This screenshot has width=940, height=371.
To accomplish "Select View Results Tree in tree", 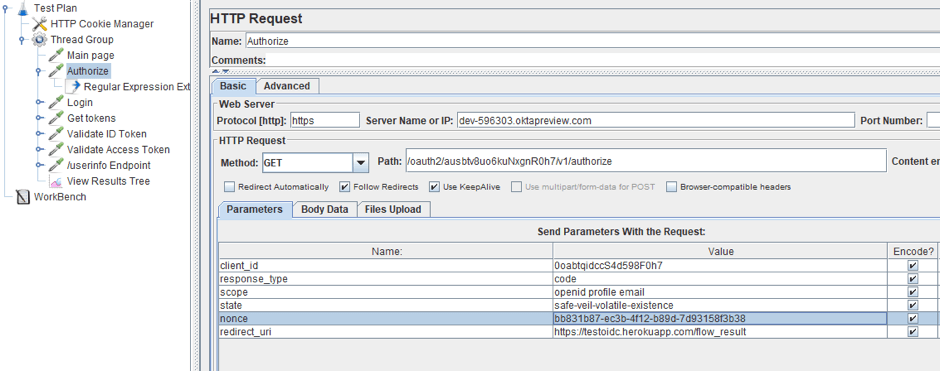I will point(109,181).
